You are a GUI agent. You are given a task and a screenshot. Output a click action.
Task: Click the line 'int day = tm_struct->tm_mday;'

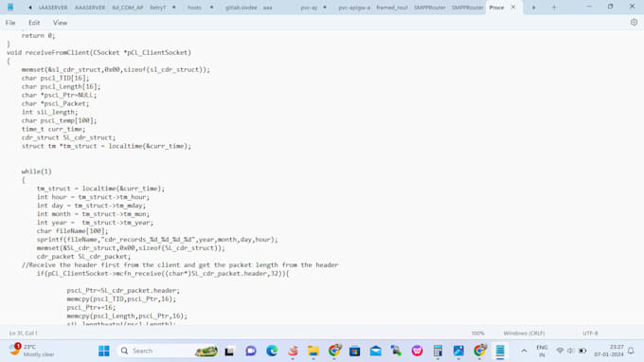tap(91, 206)
